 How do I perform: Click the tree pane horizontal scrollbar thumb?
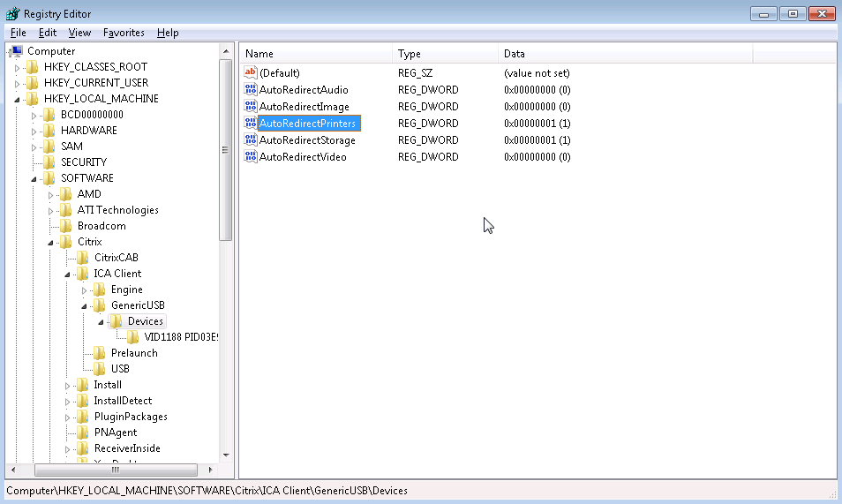[x=116, y=470]
